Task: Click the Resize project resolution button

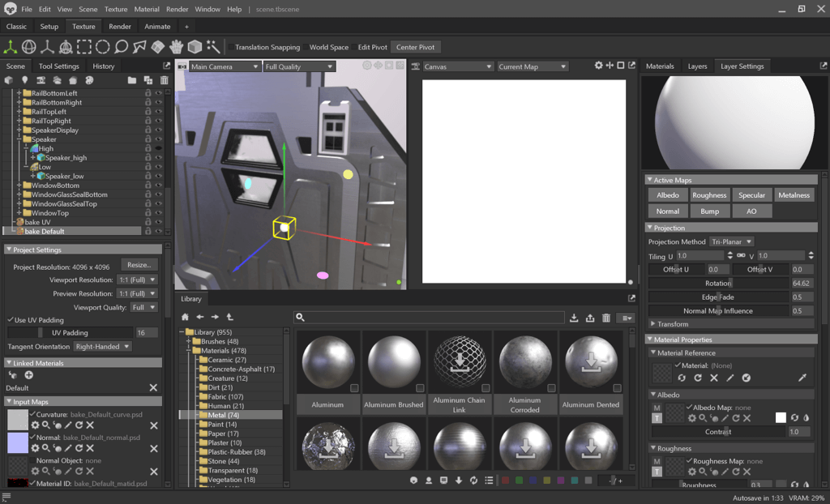Action: 139,265
